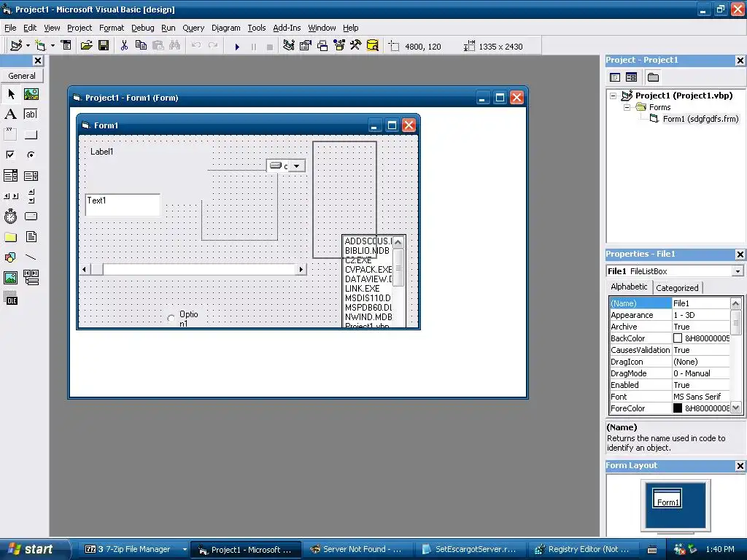Select the TextBox control tool

tap(31, 114)
